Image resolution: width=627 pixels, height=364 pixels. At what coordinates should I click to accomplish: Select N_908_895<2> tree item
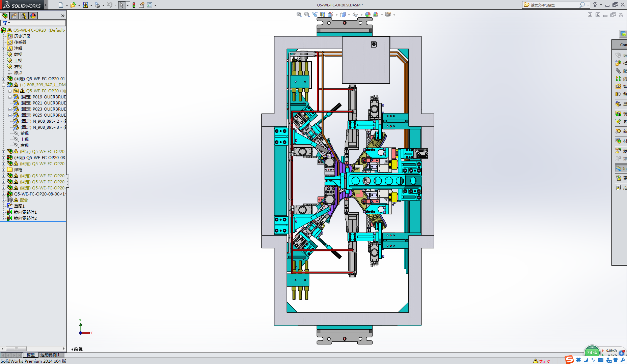pos(43,121)
